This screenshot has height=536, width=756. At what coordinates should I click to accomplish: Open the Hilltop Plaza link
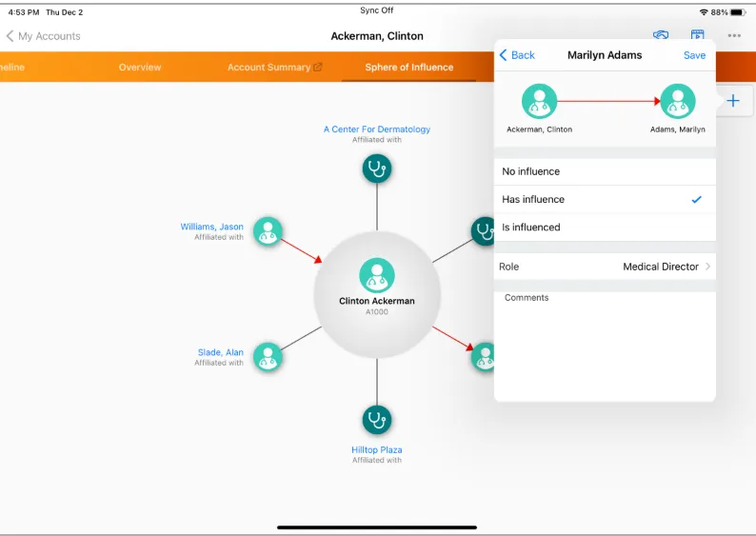pyautogui.click(x=376, y=449)
